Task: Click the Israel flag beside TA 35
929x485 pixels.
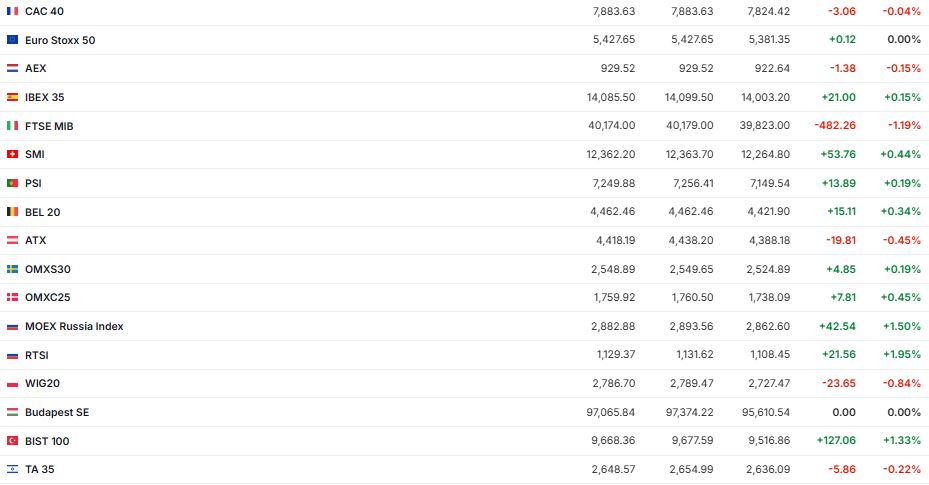Action: point(12,469)
